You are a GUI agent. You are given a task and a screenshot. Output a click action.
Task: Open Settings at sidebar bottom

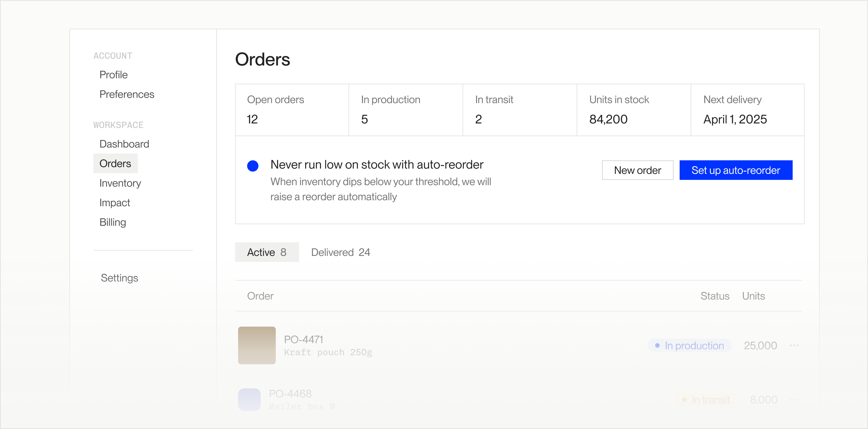tap(119, 278)
